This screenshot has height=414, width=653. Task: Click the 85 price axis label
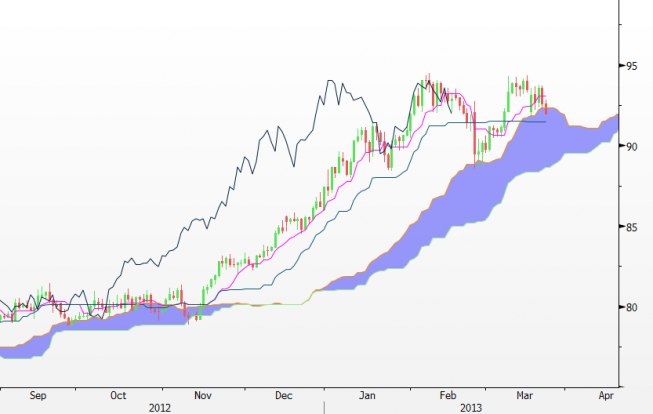click(632, 227)
